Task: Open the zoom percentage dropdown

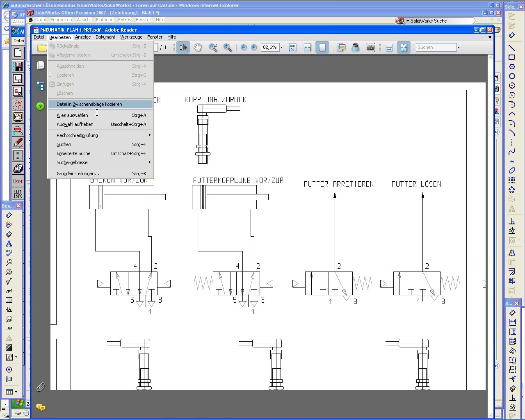Action: coord(281,48)
